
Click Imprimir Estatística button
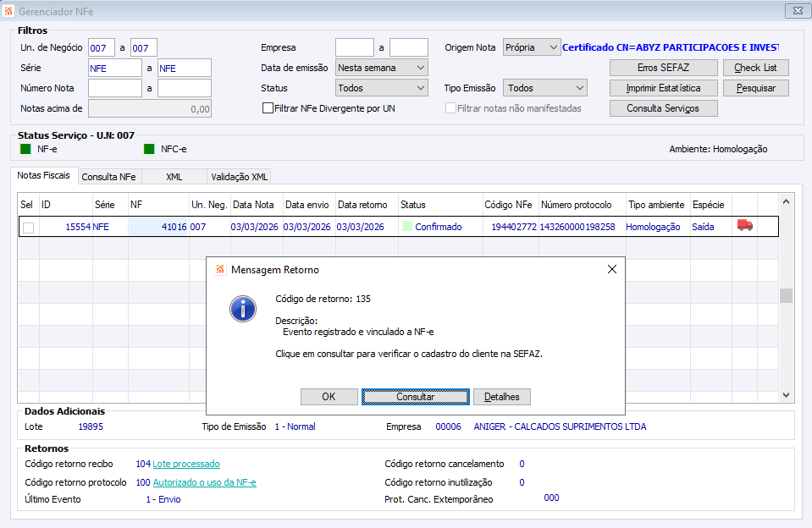point(663,88)
